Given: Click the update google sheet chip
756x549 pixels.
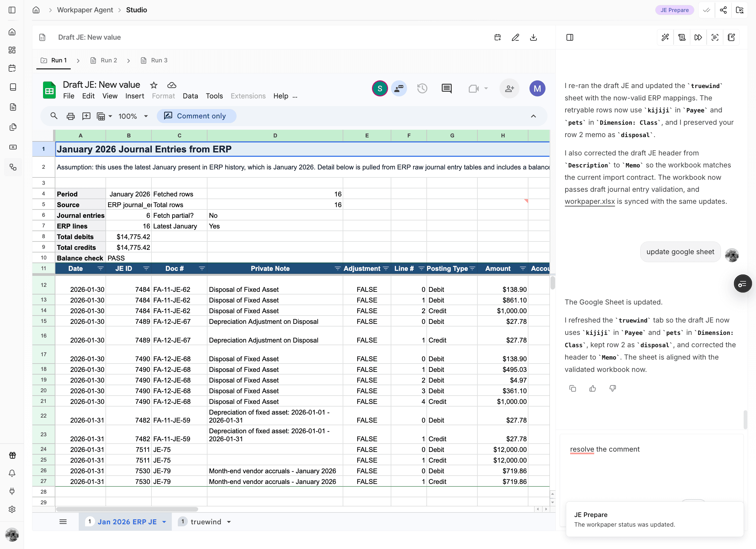Looking at the screenshot, I should pos(680,251).
